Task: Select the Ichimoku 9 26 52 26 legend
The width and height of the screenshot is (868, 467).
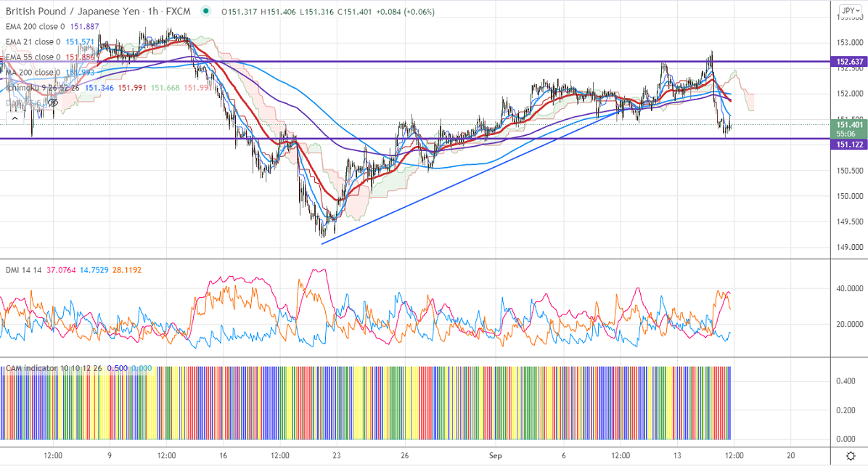Action: pos(43,88)
